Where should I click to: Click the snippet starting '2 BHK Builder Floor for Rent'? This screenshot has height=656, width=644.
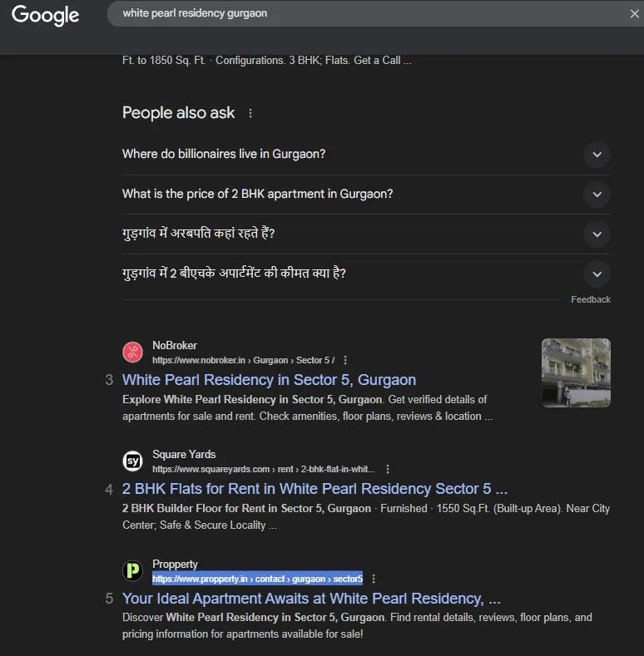pos(366,516)
